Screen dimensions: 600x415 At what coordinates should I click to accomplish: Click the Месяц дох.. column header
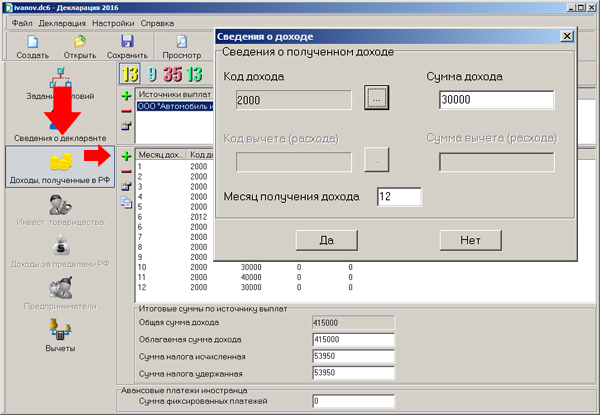(x=161, y=155)
